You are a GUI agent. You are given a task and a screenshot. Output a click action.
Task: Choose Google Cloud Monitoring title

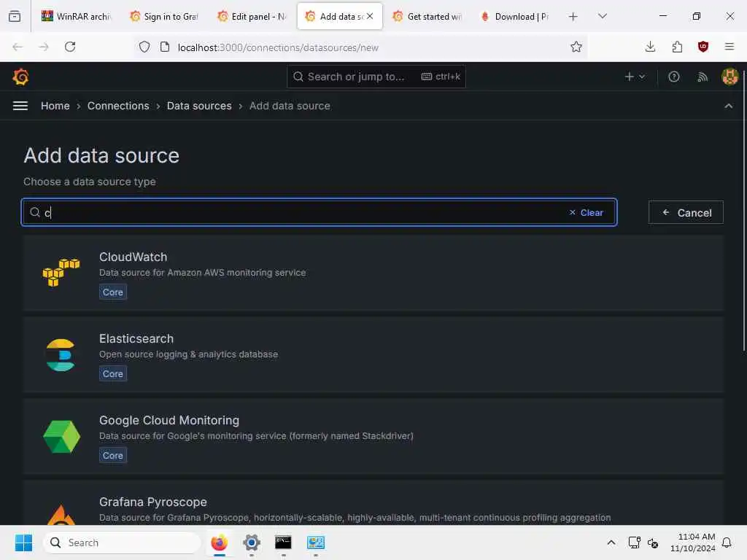pos(169,421)
